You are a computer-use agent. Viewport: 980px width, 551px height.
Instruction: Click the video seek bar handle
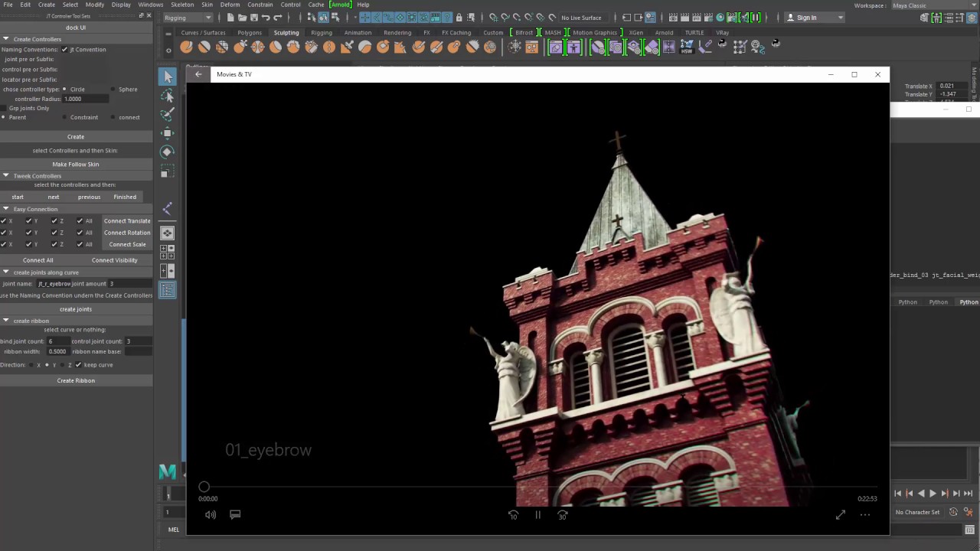click(x=204, y=487)
